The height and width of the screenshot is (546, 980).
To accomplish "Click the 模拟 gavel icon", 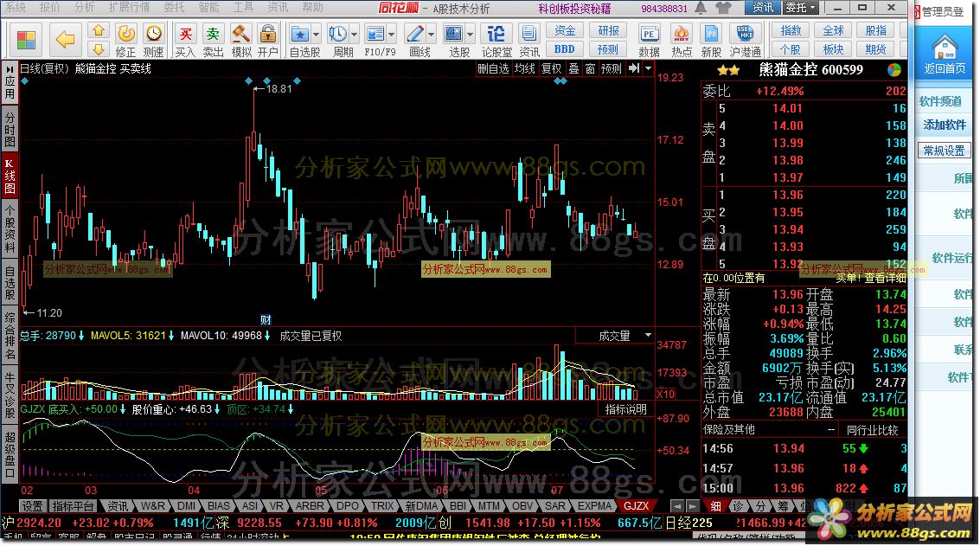I will coord(240,33).
